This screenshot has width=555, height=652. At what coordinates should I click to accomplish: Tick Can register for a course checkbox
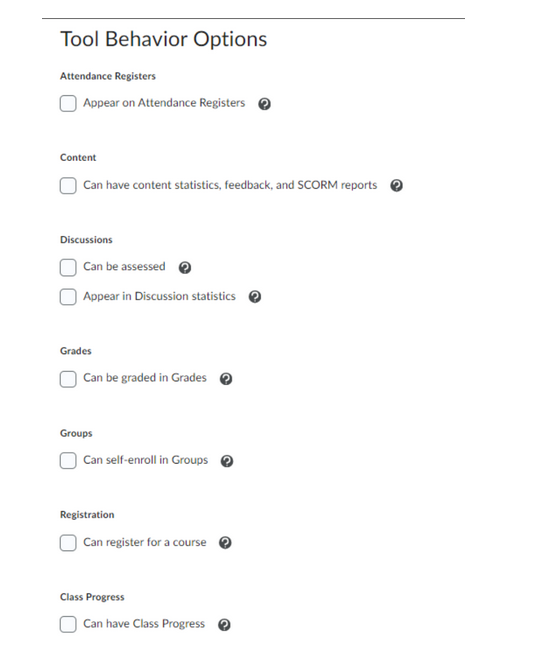(68, 543)
